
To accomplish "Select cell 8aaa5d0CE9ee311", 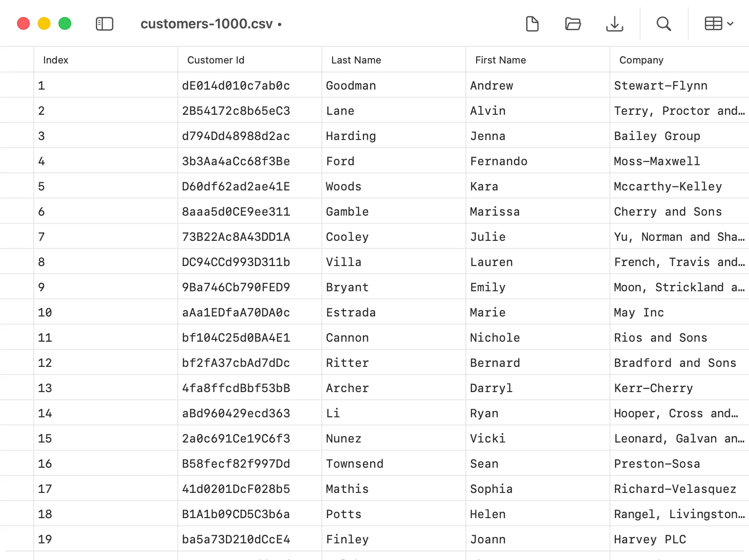I will pyautogui.click(x=250, y=211).
